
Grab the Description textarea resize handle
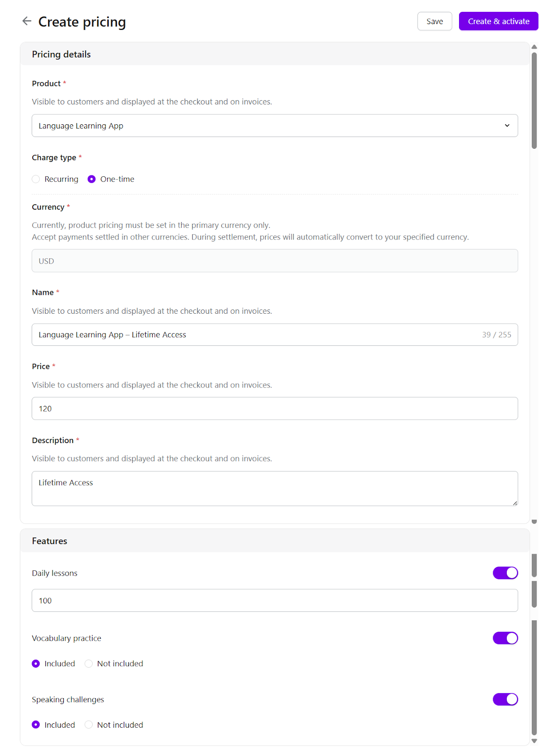[x=515, y=503]
